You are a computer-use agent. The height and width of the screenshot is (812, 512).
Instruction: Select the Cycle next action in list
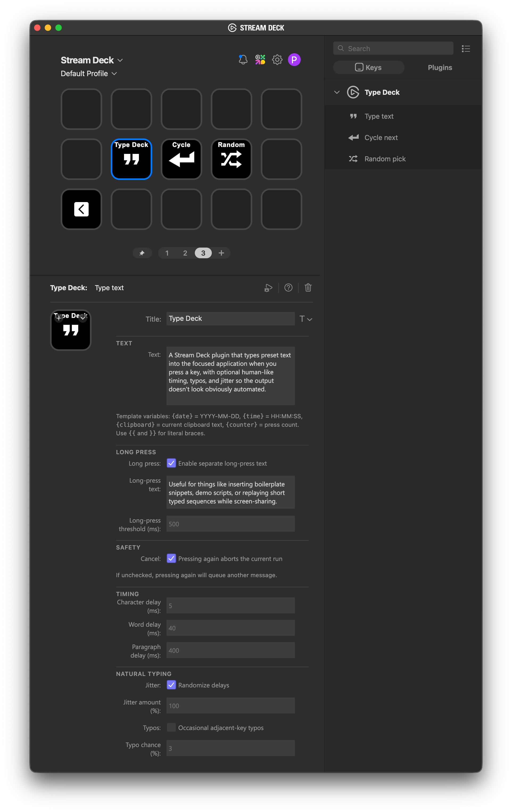[x=403, y=137]
